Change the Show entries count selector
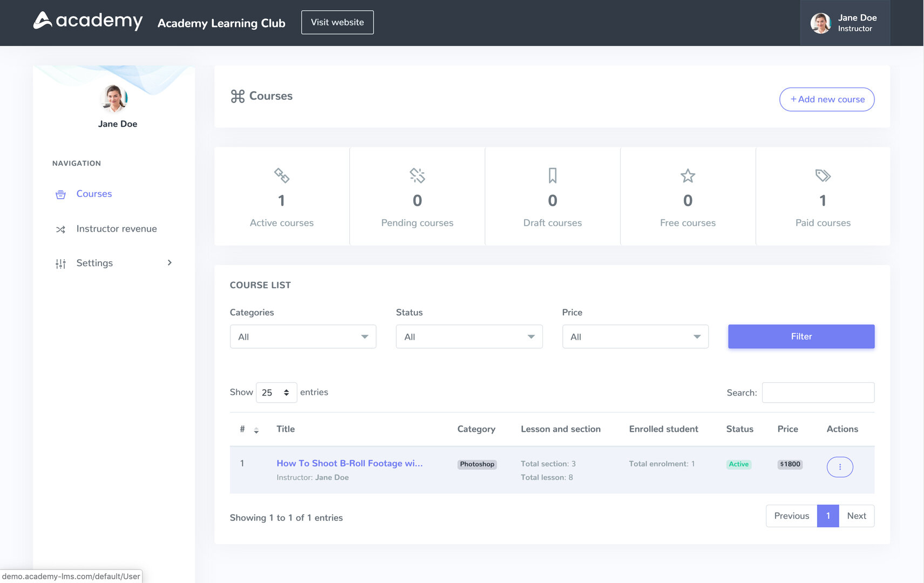The width and height of the screenshot is (924, 583). coord(276,392)
